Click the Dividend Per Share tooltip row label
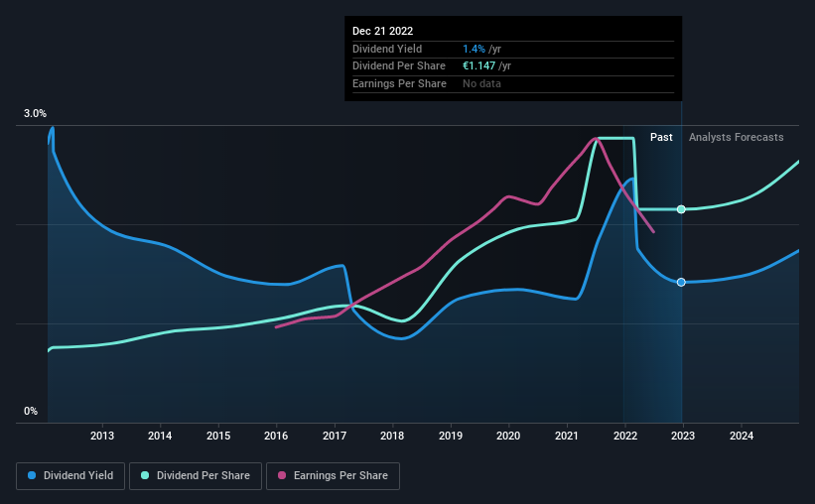 click(x=399, y=66)
